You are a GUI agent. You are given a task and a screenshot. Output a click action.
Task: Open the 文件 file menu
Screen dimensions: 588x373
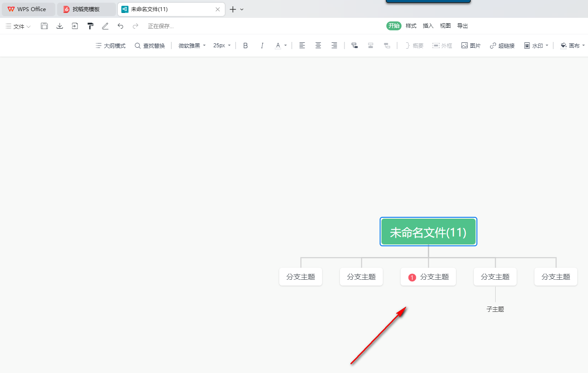pos(18,26)
